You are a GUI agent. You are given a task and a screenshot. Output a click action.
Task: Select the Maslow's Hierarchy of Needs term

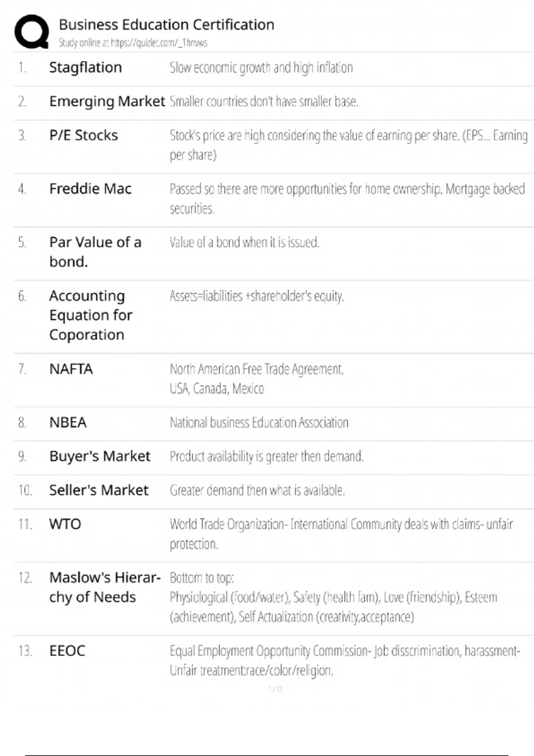tap(105, 587)
